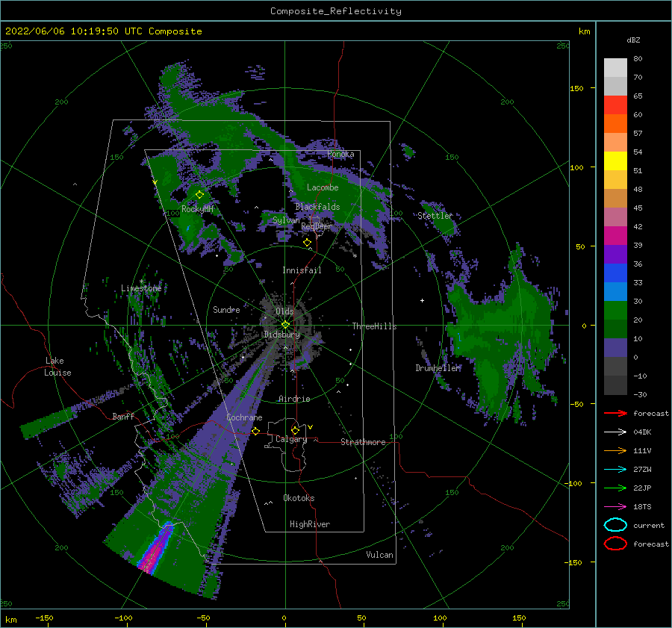Click the RockyMH label
Image resolution: width=672 pixels, height=628 pixels.
(x=197, y=209)
